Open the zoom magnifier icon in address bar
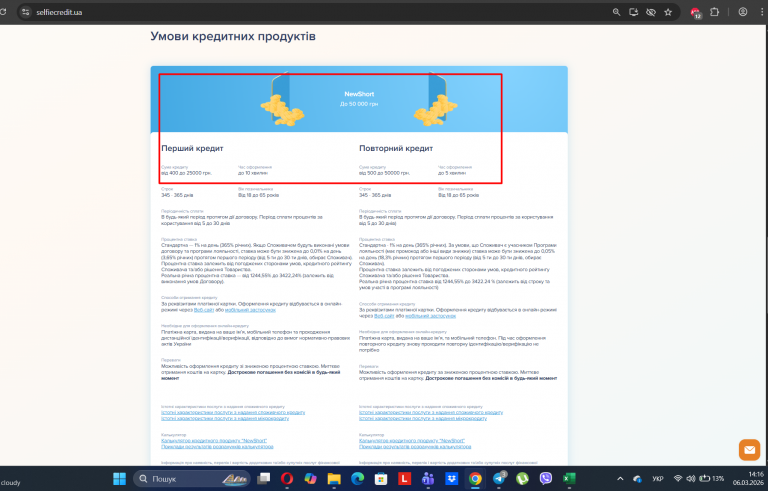Viewport: 768px width, 491px height. point(616,12)
